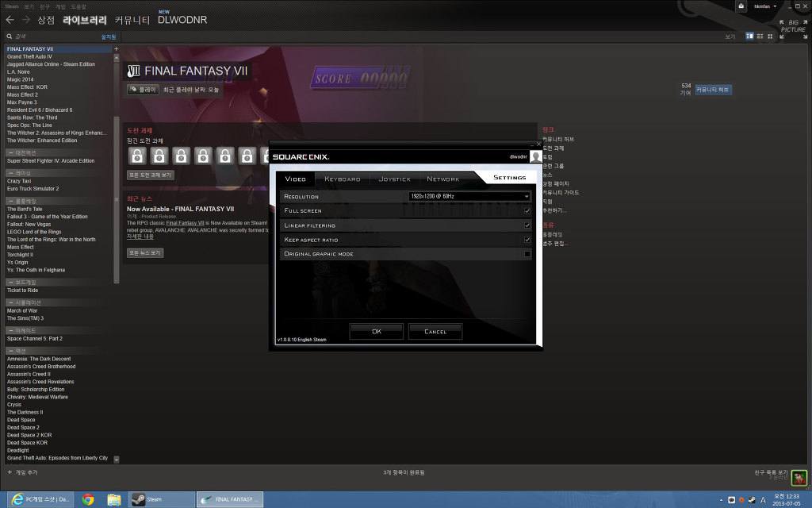Enable Original Graphic Mode checkbox
This screenshot has height=508, width=812.
[527, 254]
